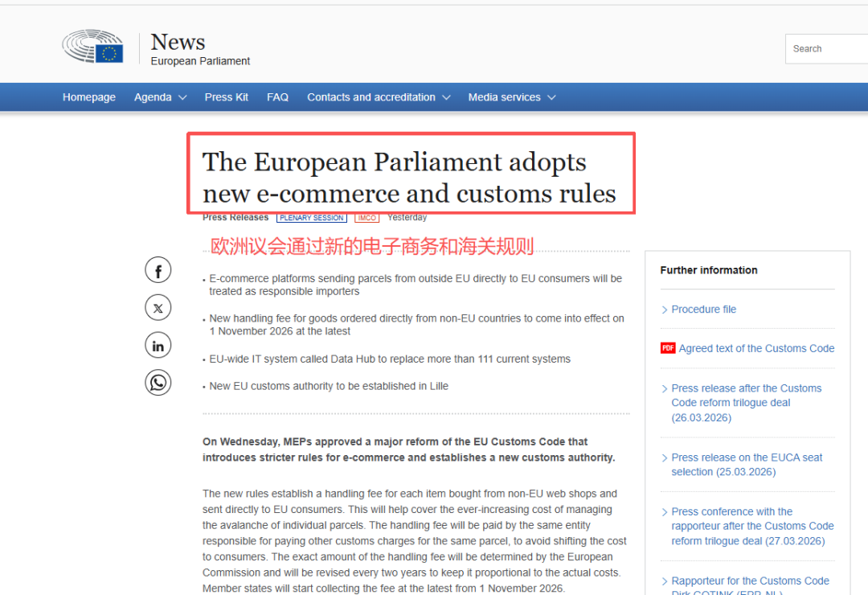Click the bold intro paragraph starting On Wednesday
Screen dimensions: 868x595
tap(409, 449)
